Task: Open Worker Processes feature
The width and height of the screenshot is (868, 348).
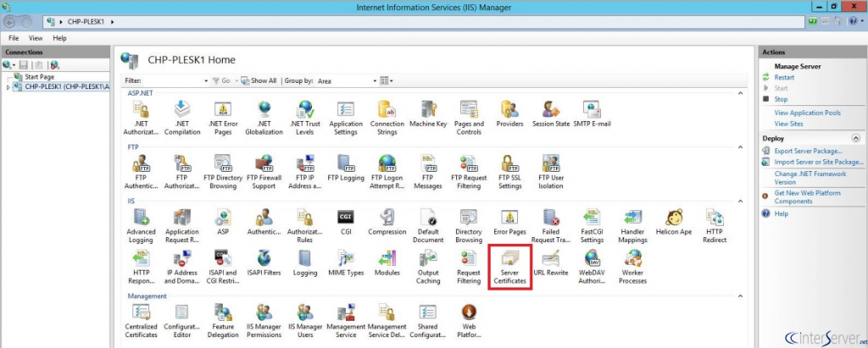Action: [x=632, y=268]
